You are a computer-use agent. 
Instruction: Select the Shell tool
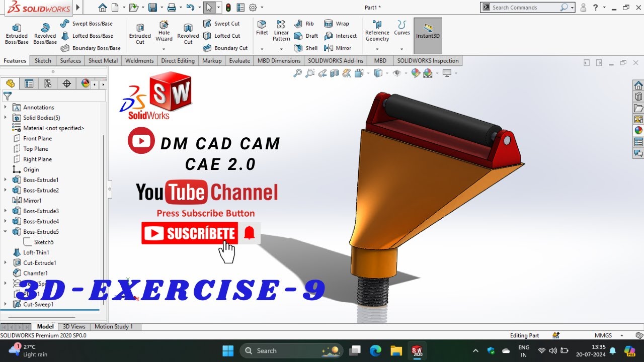click(x=306, y=48)
